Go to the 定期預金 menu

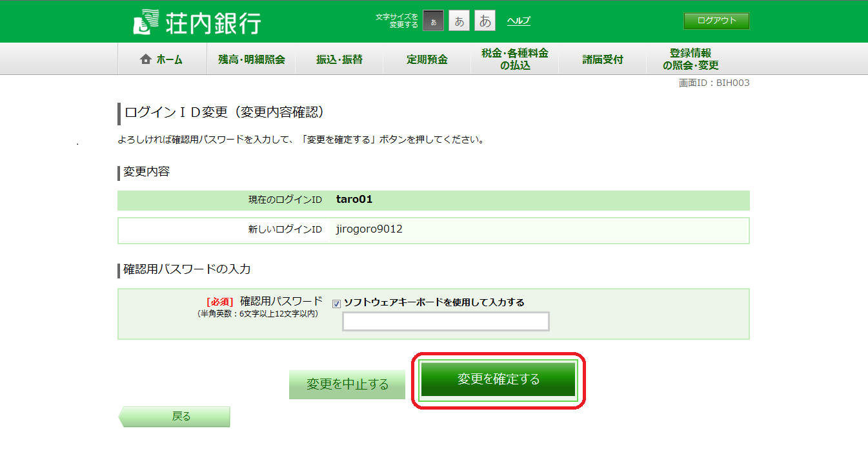427,59
